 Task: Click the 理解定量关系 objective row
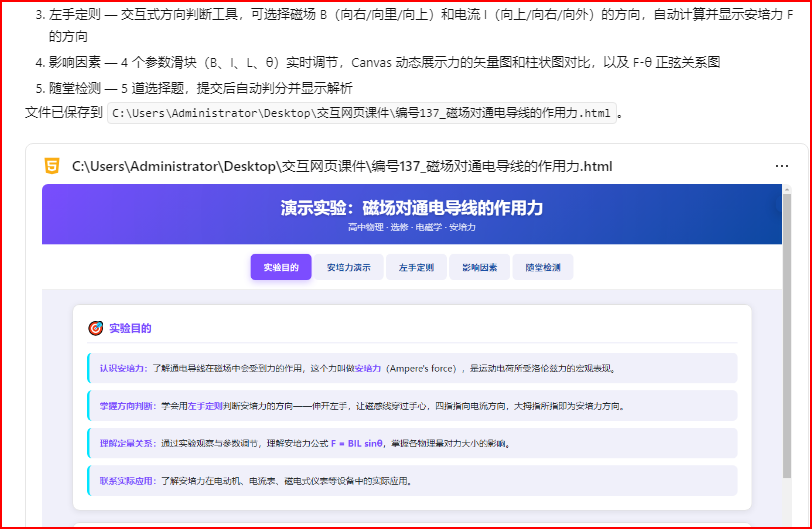click(412, 443)
